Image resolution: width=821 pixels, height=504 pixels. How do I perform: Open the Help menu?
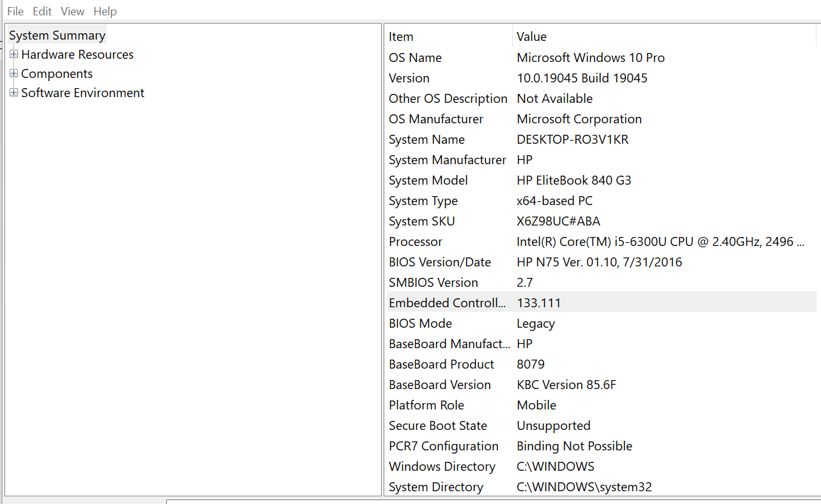click(x=104, y=11)
